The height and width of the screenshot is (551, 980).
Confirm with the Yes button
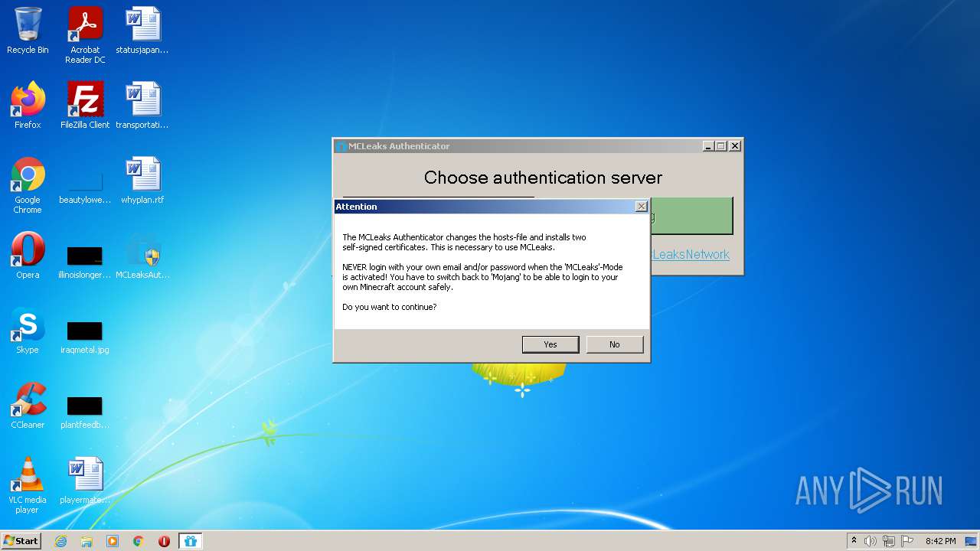(x=550, y=344)
